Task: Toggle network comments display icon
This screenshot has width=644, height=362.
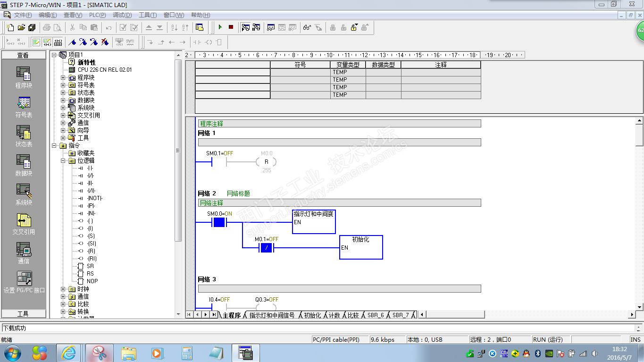Action: [47, 42]
